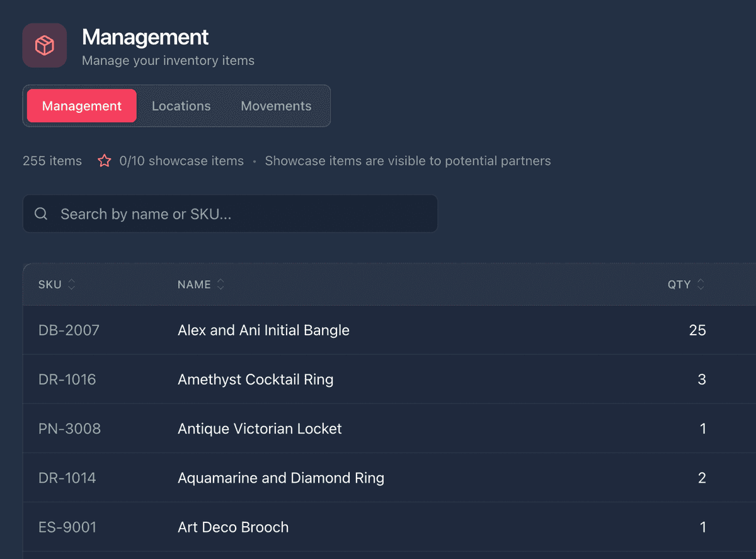Click the SKU column header
The image size is (756, 559).
(50, 285)
